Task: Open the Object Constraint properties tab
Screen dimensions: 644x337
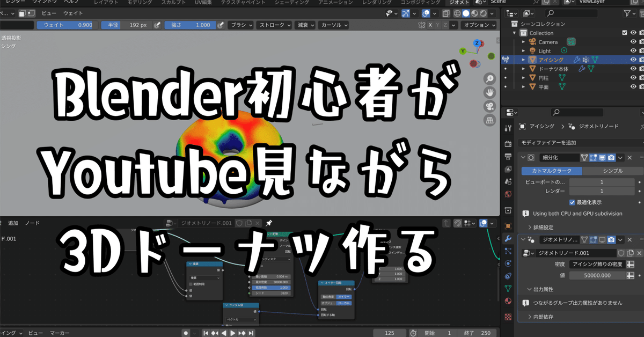Action: [508, 276]
